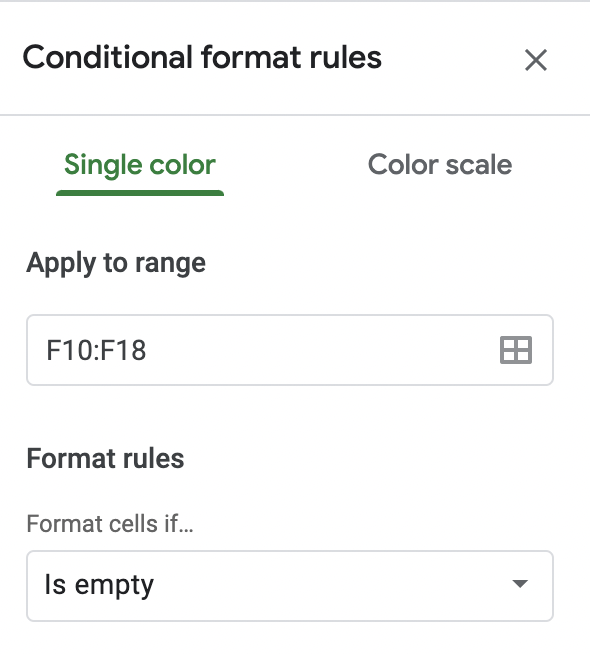Select the Single color tab

pos(140,166)
